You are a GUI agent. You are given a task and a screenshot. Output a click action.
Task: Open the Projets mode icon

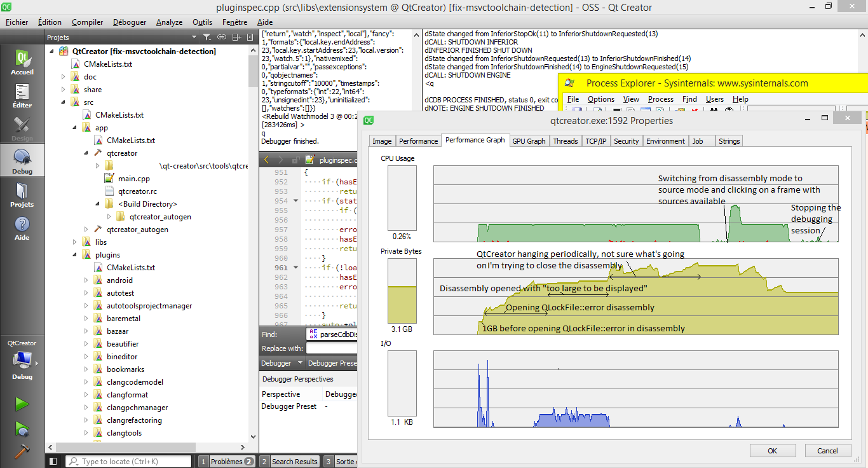(22, 195)
